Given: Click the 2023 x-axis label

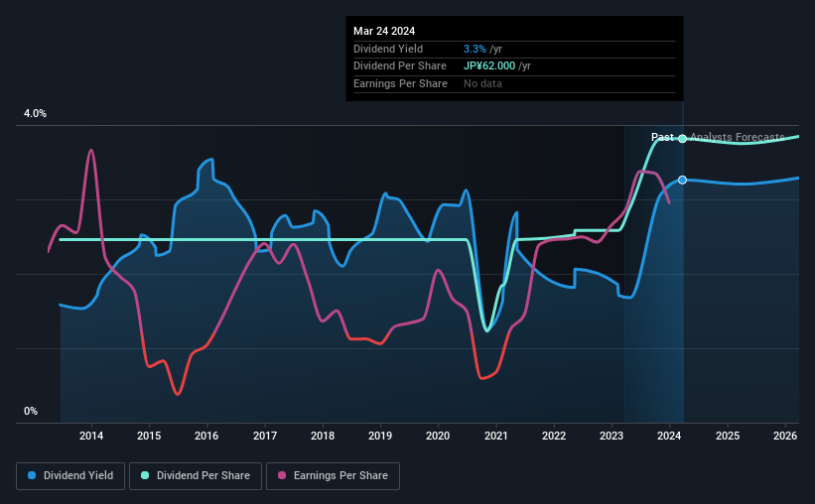Looking at the screenshot, I should [x=611, y=436].
